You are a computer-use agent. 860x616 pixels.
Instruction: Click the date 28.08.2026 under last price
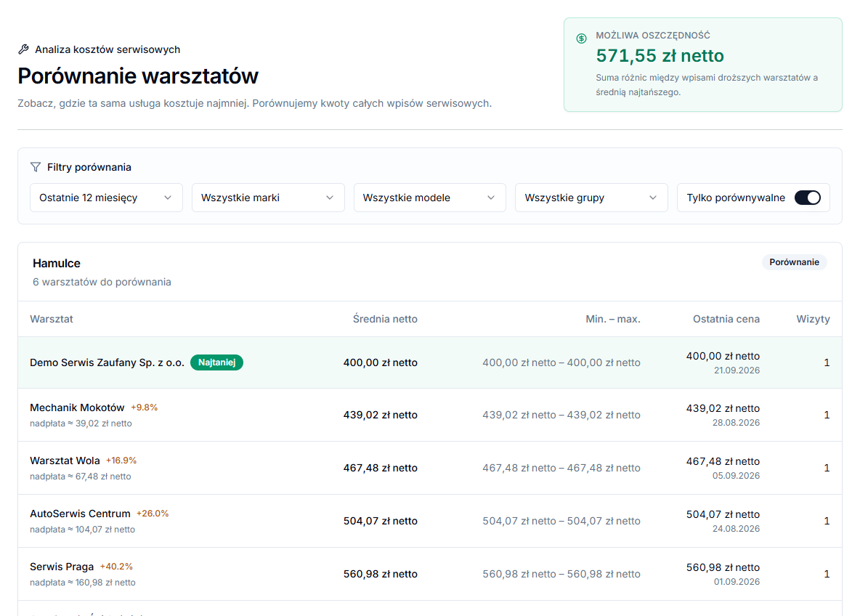[x=736, y=423]
